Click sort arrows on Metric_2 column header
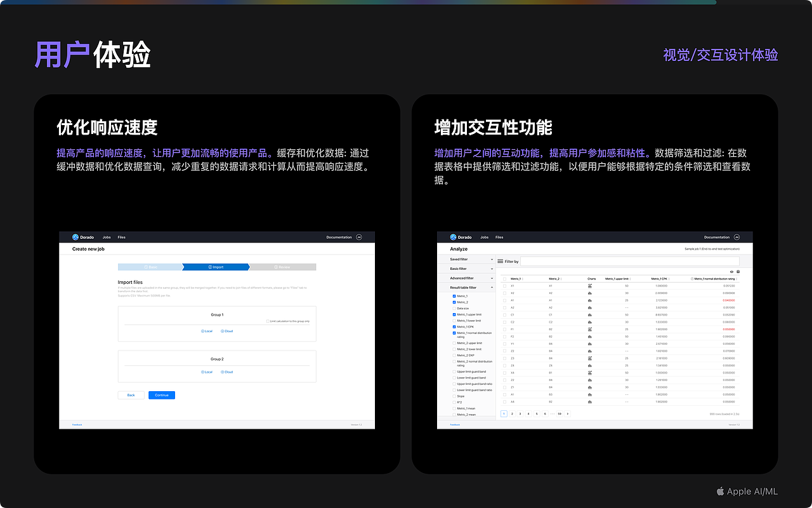 pyautogui.click(x=561, y=279)
